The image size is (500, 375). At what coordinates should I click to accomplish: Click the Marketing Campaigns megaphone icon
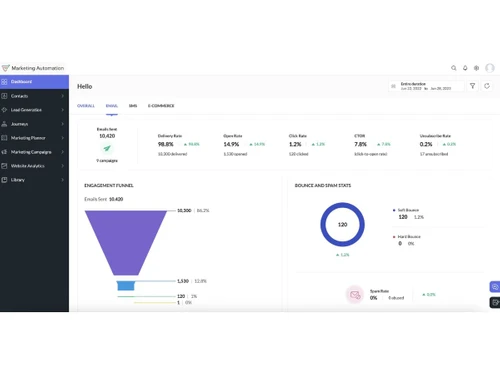[x=4, y=152]
